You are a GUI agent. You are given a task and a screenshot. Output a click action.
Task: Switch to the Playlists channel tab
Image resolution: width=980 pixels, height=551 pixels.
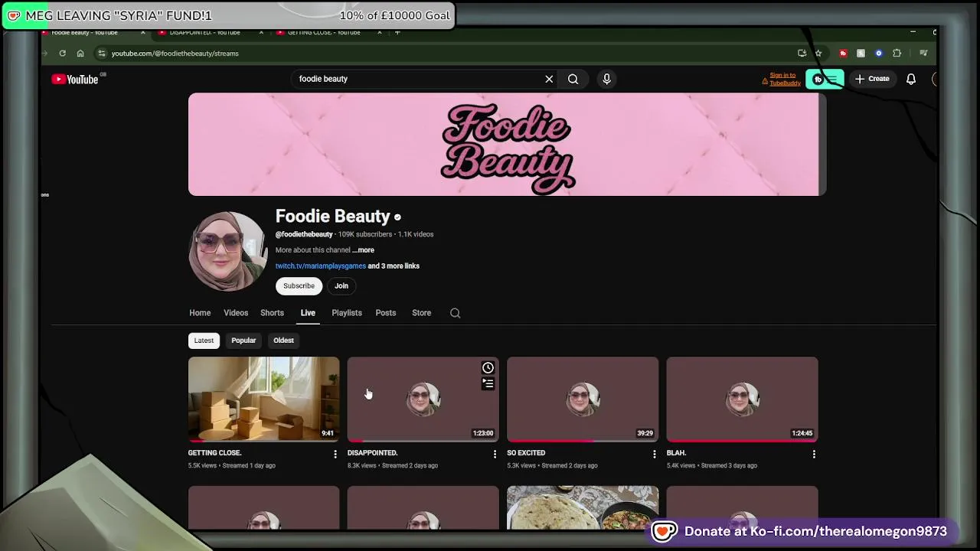pyautogui.click(x=346, y=313)
